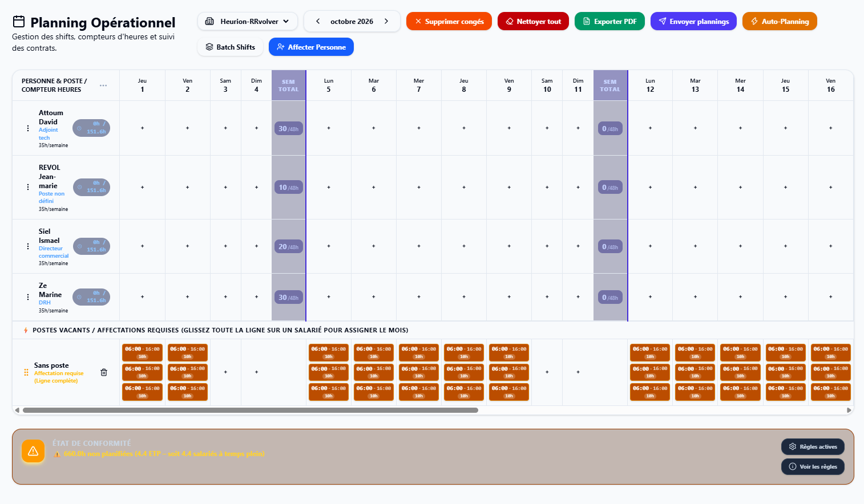The image size is (864, 504).
Task: Click Attoum David's 30/48h first-week total
Action: pyautogui.click(x=289, y=129)
